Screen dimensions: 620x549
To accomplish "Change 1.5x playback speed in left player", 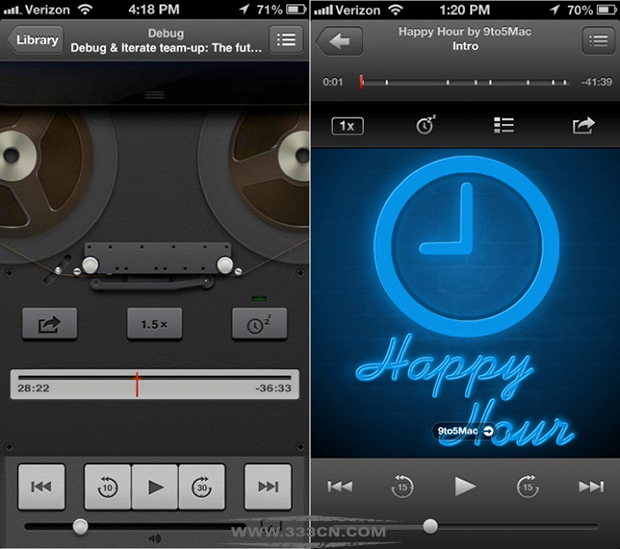I will pos(154,324).
